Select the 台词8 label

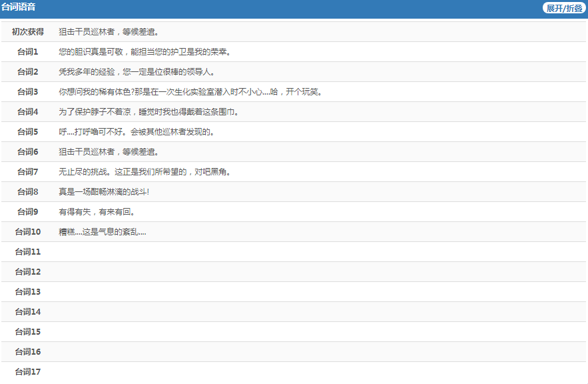tap(28, 192)
